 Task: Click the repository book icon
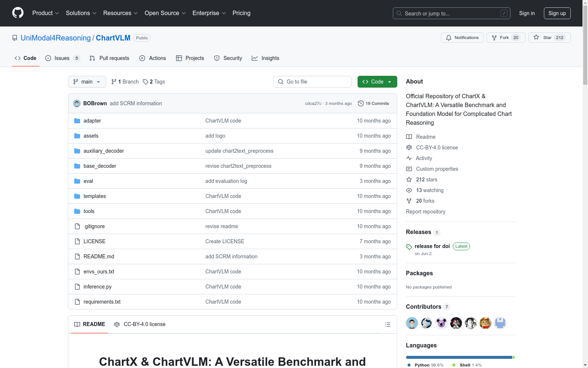pos(15,38)
